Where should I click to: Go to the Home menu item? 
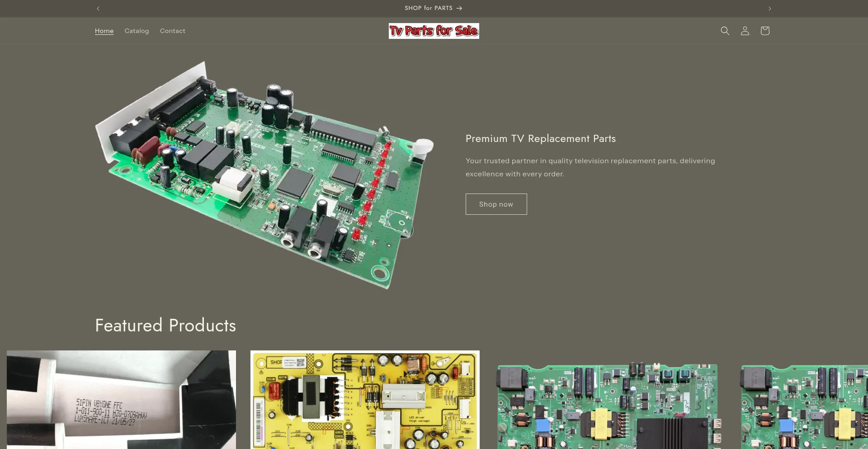pos(104,31)
